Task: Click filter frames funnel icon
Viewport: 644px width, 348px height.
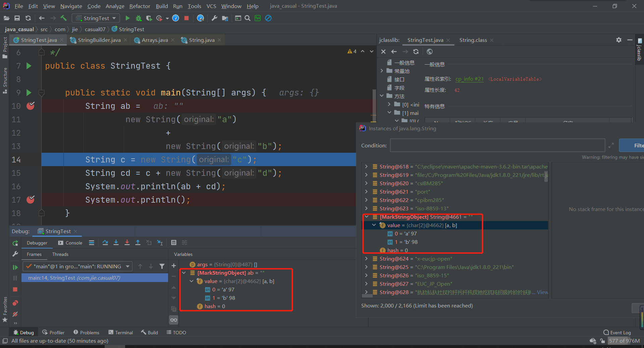Action: click(x=162, y=266)
